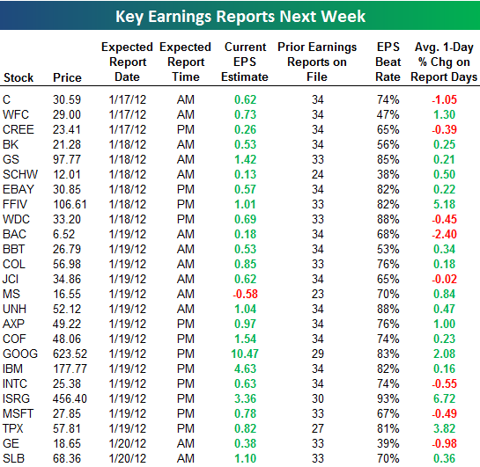Click the prior reports count 24 for SCHW
Image resolution: width=480 pixels, height=467 pixels.
pyautogui.click(x=318, y=174)
